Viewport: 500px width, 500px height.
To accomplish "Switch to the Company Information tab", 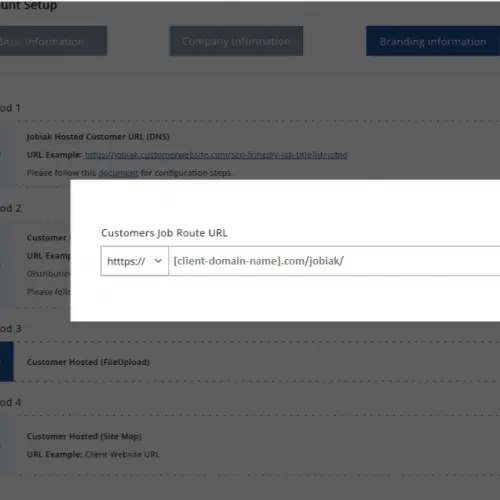I will (x=236, y=41).
